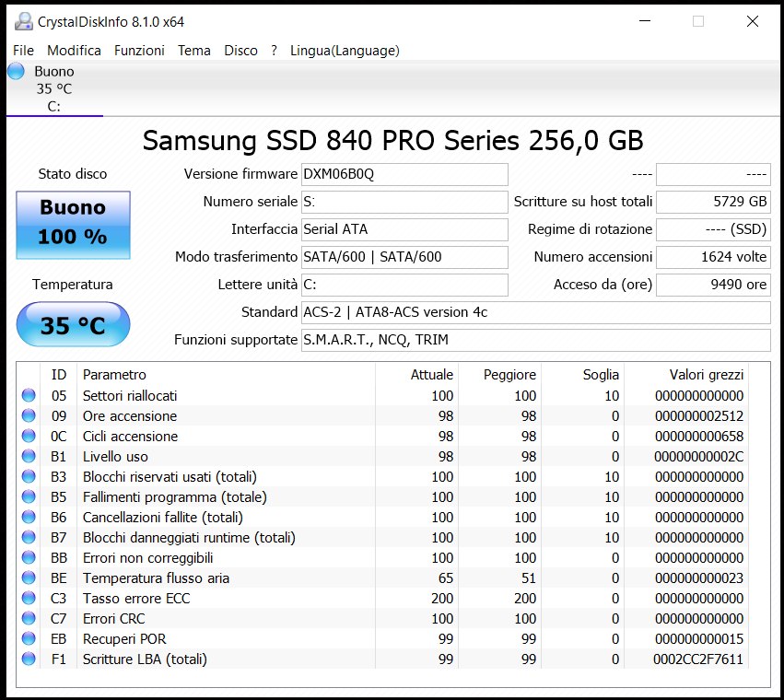Click the Samsung SSD 840 PRO Series title
The width and height of the screenshot is (784, 700).
(393, 141)
